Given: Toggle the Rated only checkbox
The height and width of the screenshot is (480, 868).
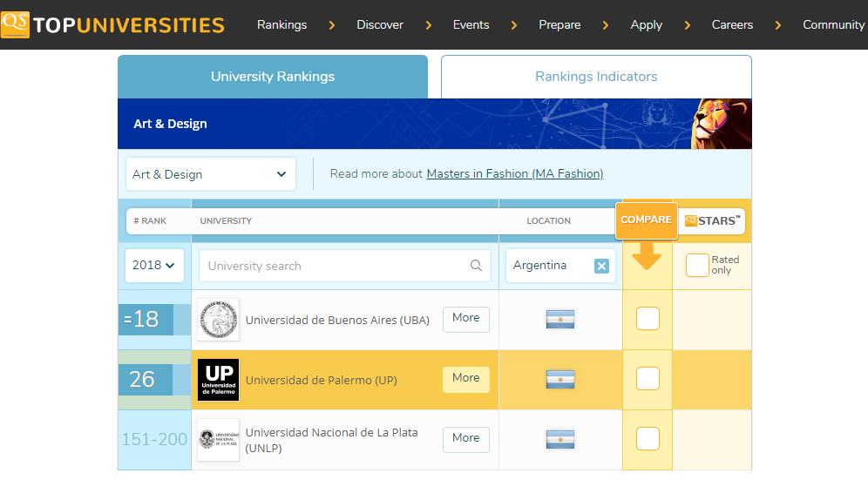Looking at the screenshot, I should pyautogui.click(x=697, y=265).
